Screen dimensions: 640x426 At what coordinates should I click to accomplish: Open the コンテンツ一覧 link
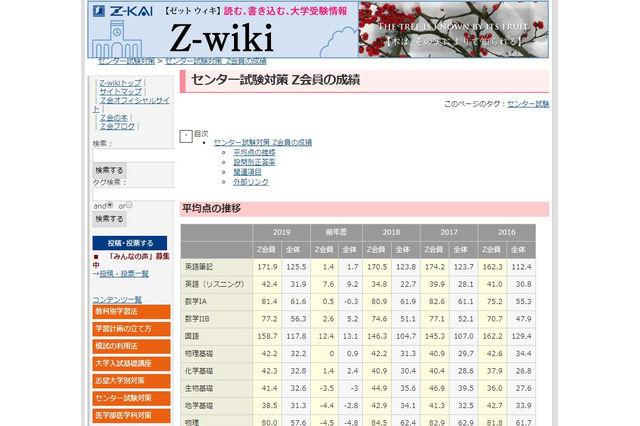(x=117, y=300)
